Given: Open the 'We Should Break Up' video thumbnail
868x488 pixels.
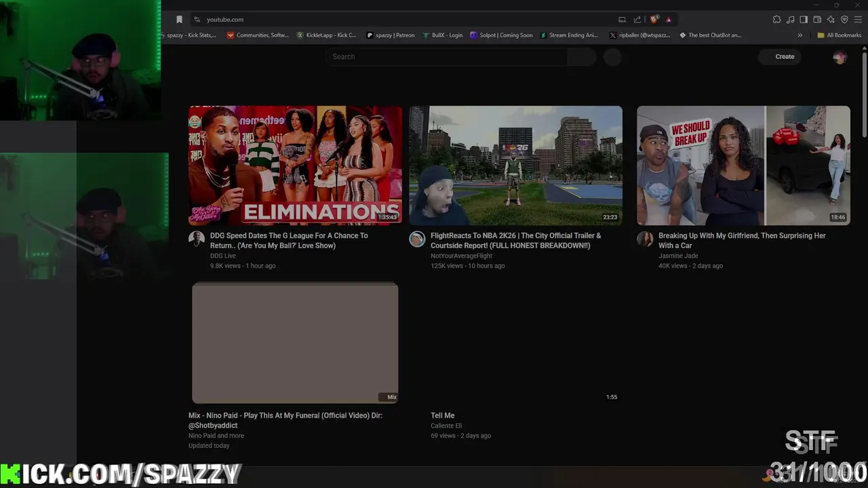Looking at the screenshot, I should 743,165.
